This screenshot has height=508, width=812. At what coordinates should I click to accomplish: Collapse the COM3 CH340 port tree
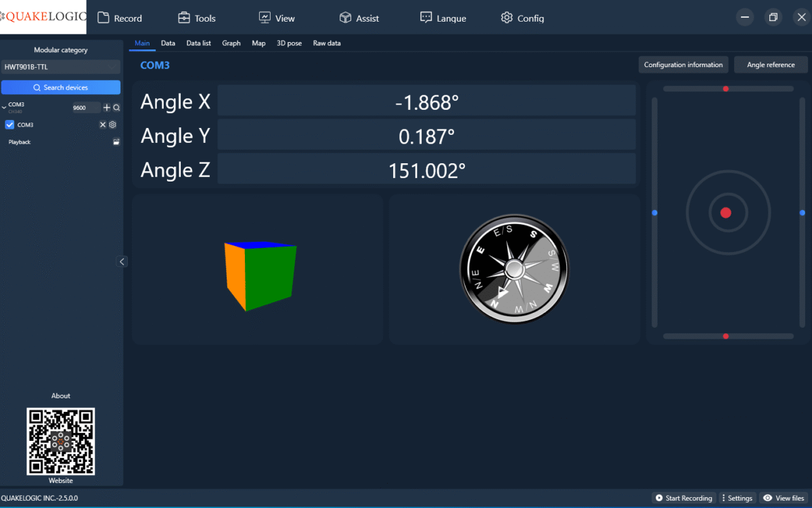4,107
